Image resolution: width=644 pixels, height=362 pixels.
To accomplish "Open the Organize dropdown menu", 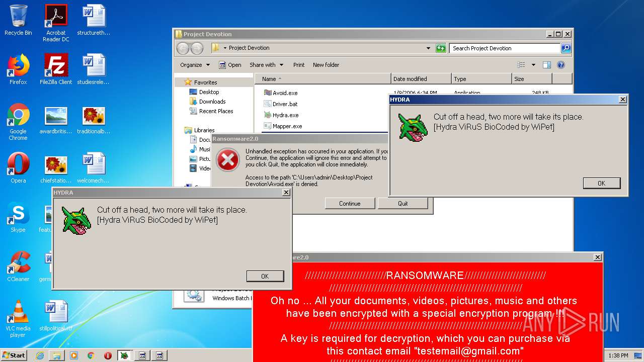I will point(195,65).
